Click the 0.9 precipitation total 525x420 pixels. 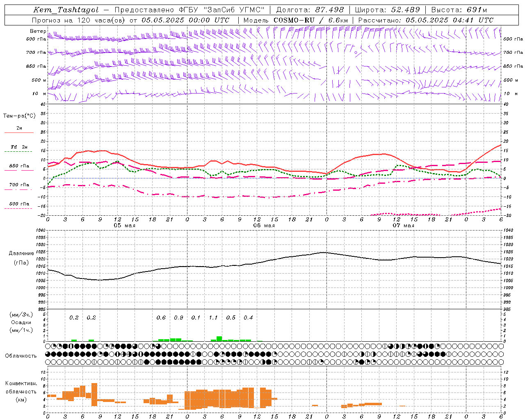coord(178,317)
